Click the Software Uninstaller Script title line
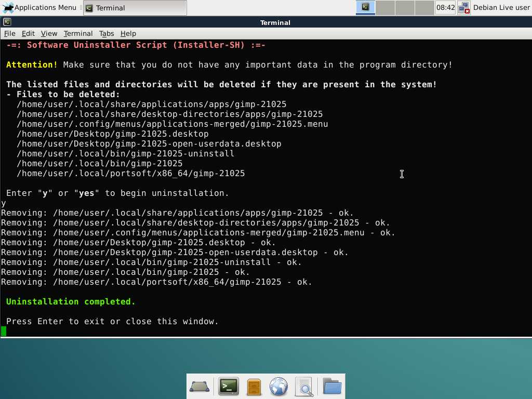Viewport: 532px width, 399px height. 136,45
